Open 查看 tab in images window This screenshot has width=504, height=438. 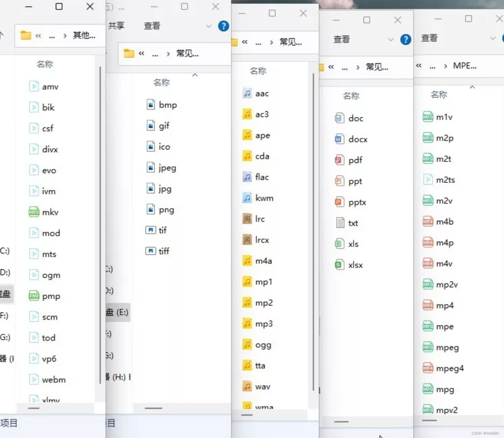click(x=152, y=26)
